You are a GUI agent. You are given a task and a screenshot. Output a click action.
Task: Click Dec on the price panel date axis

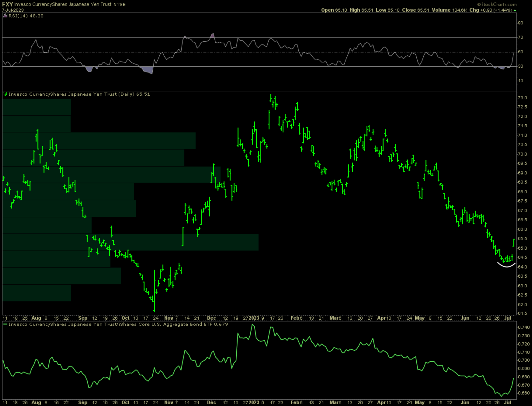tap(212, 318)
